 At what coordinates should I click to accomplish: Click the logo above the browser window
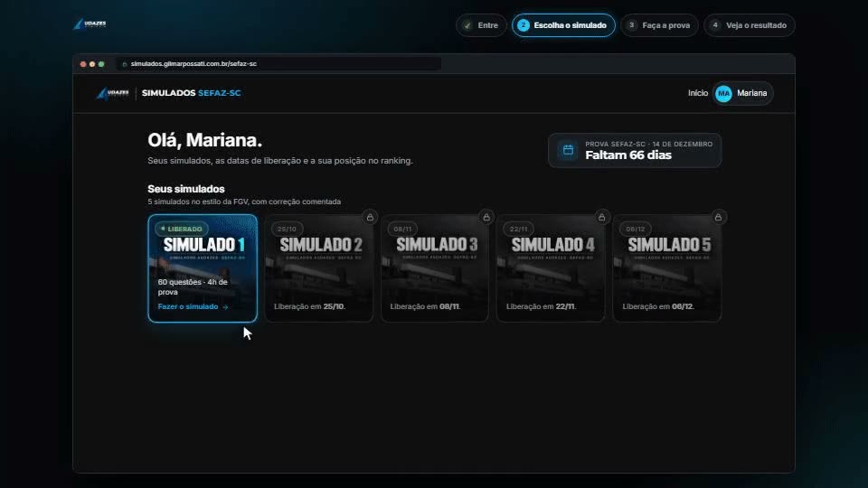click(x=90, y=23)
